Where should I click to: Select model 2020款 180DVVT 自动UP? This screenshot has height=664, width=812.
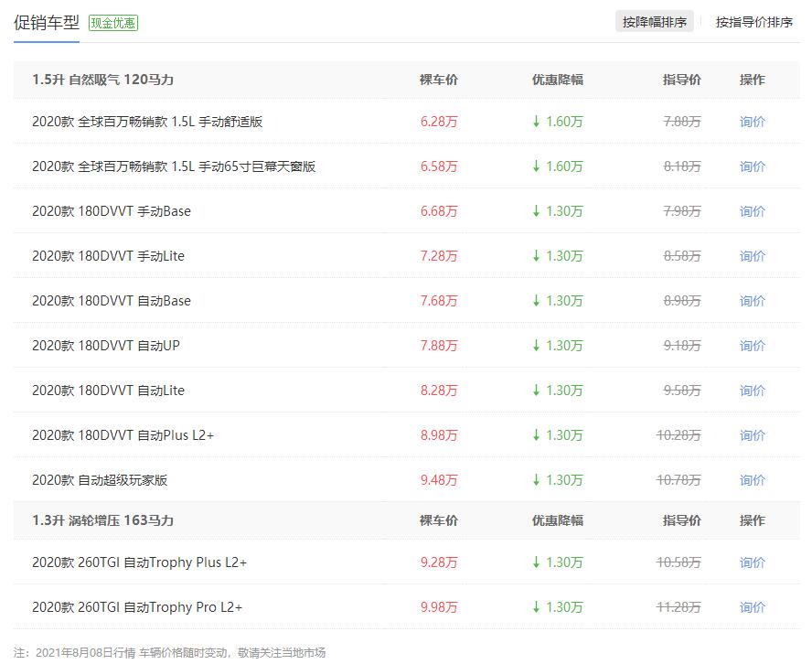click(106, 346)
